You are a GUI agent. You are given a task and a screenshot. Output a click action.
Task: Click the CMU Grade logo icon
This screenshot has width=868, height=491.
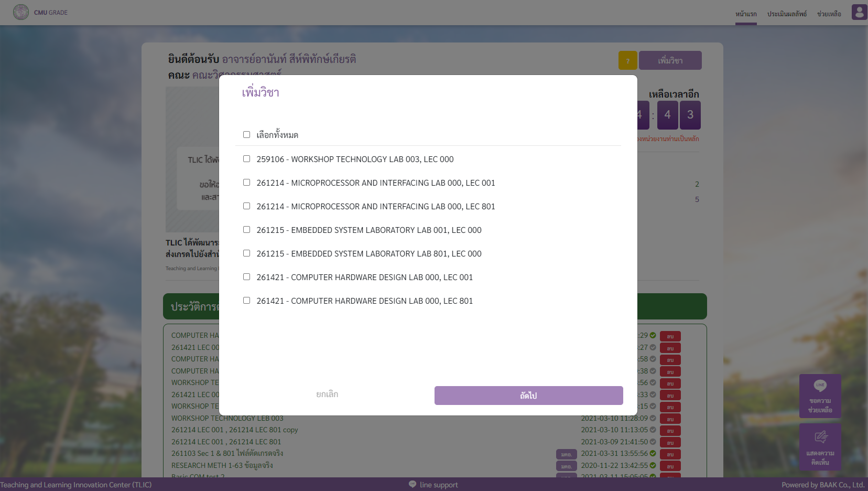pyautogui.click(x=21, y=12)
